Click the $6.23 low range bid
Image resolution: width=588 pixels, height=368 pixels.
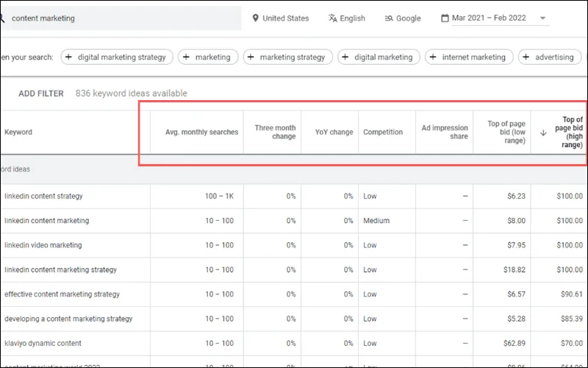[x=517, y=196]
